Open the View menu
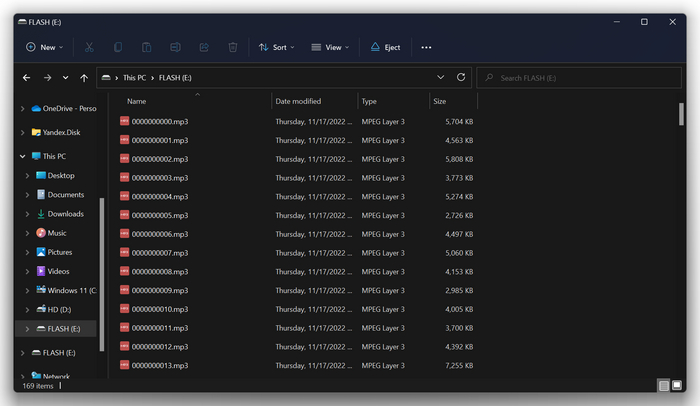 (330, 47)
